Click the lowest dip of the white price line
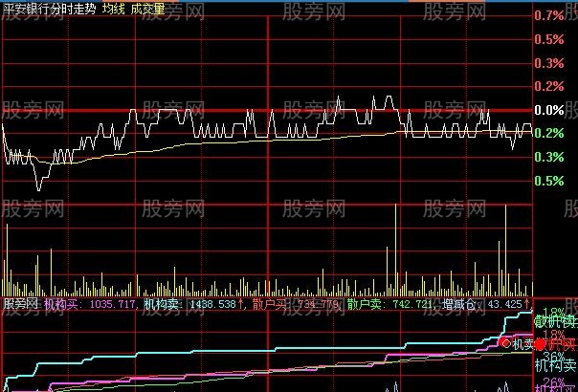Viewport: 578px width, 392px height. point(38,188)
